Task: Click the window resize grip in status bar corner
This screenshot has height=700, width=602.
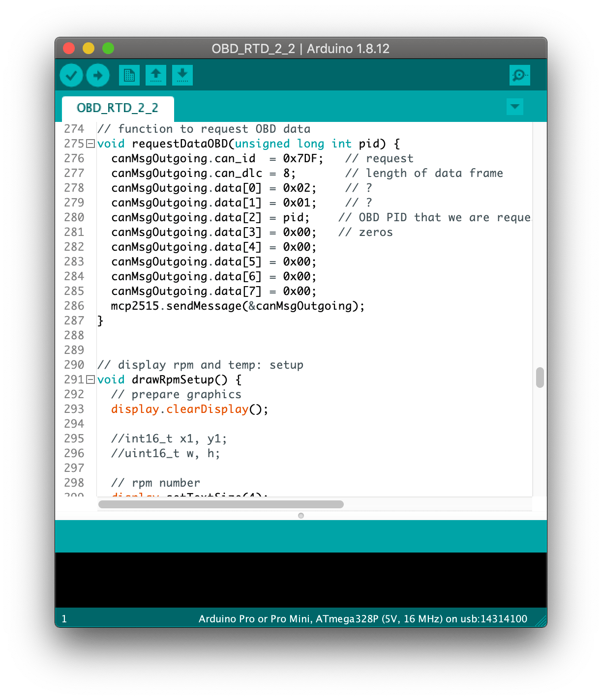Action: coord(541,621)
